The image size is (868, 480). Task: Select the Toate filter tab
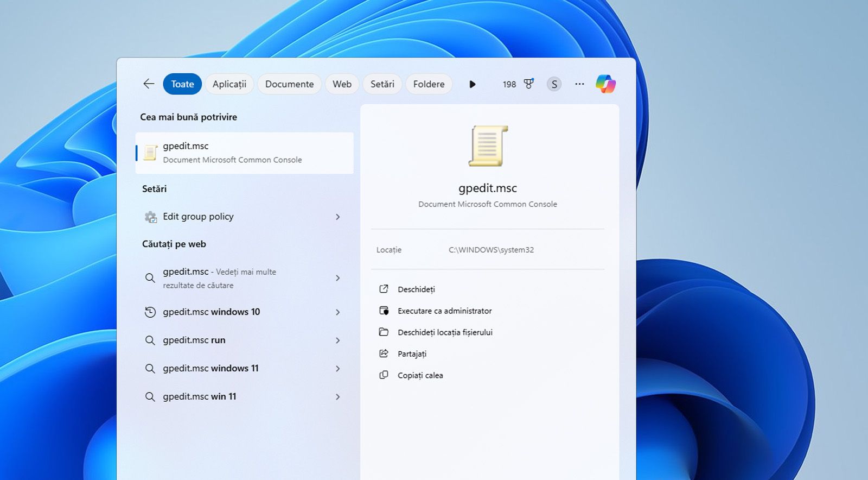tap(182, 84)
